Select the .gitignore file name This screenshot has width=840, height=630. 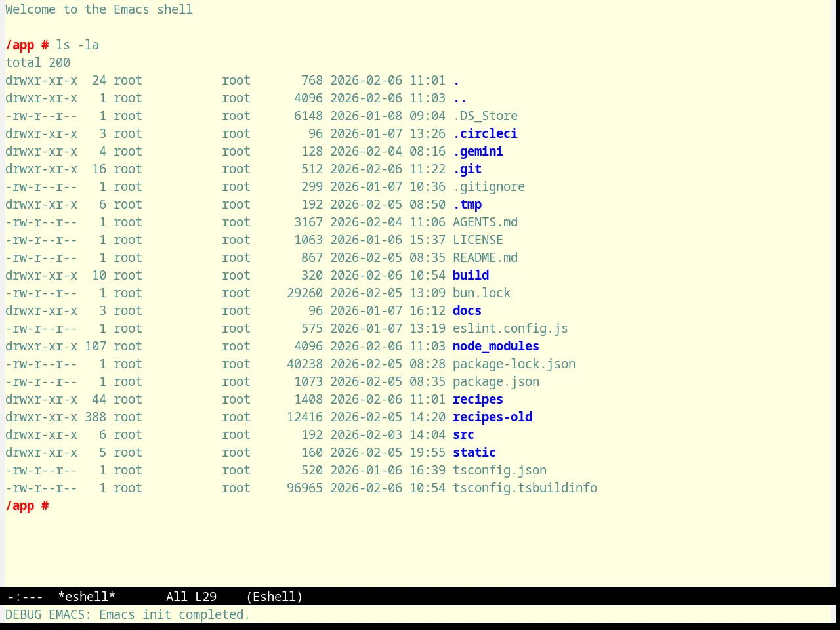pyautogui.click(x=489, y=187)
